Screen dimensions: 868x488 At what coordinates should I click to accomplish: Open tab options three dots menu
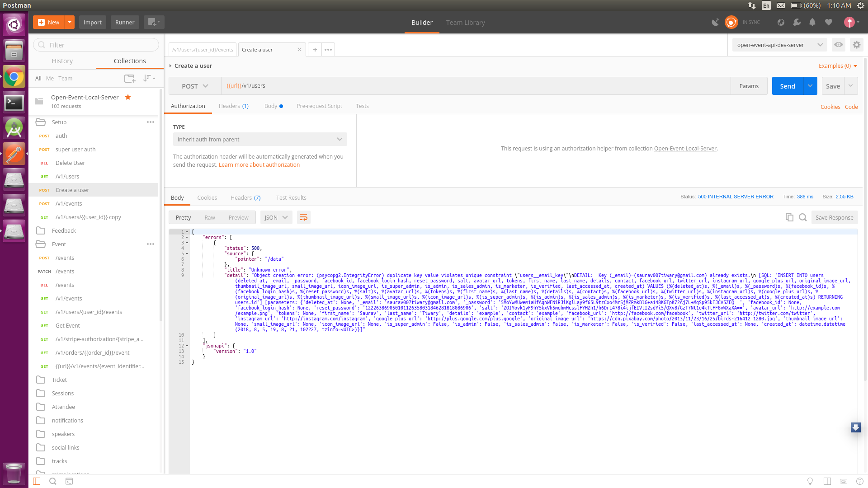[328, 50]
